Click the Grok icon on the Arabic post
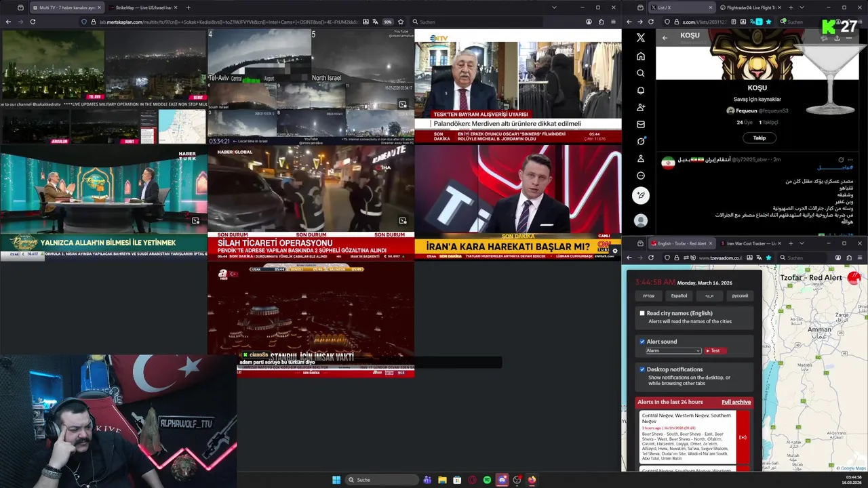 (x=841, y=160)
